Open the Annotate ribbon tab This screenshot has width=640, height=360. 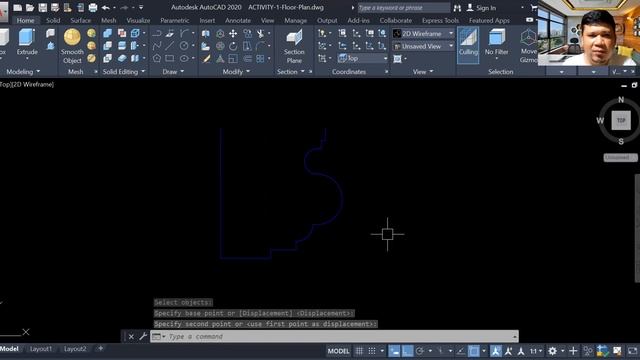[238, 20]
